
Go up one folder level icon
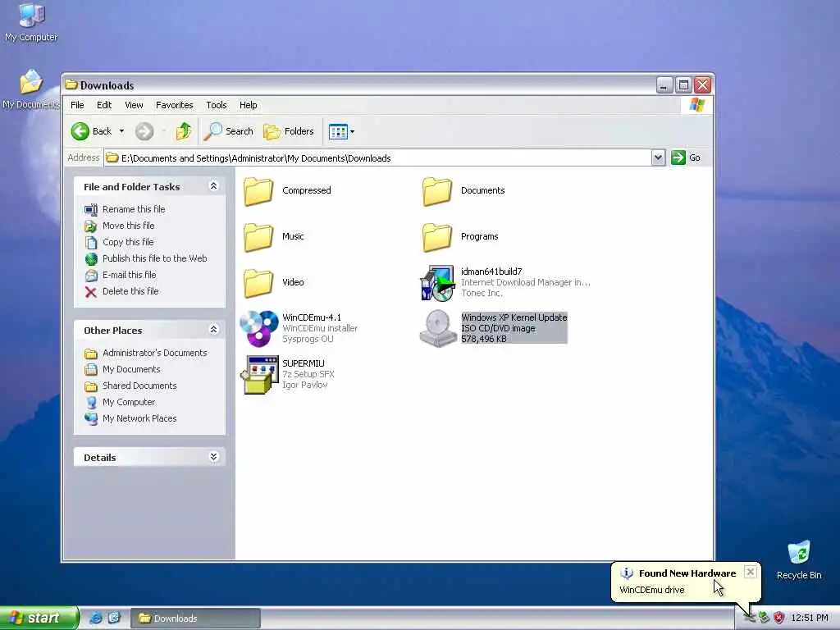(184, 131)
